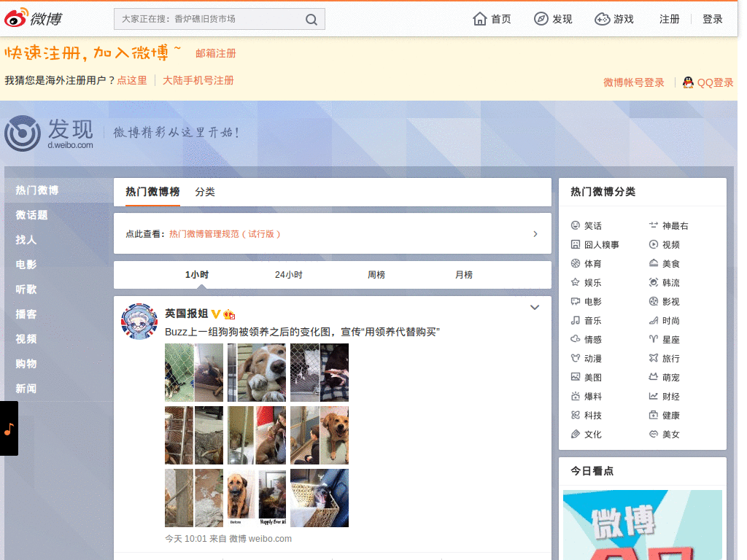Click the search magnifier icon
Screen dimensions: 747x560
[x=311, y=20]
